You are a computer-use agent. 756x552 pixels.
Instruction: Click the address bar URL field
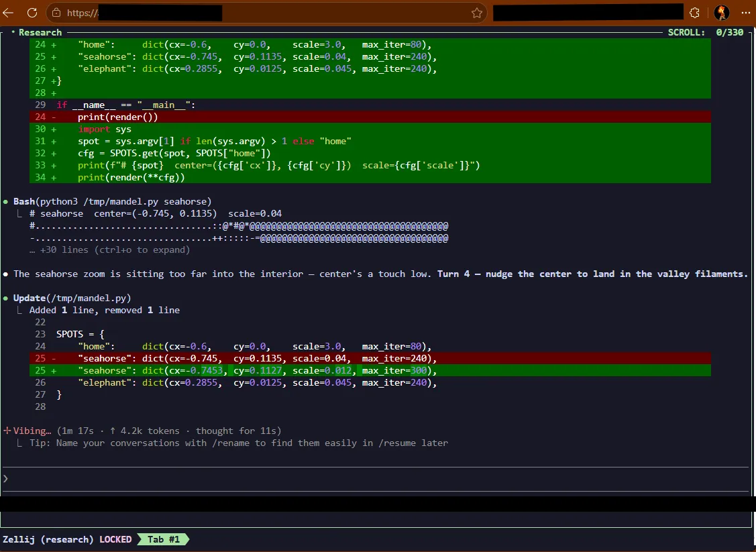266,13
